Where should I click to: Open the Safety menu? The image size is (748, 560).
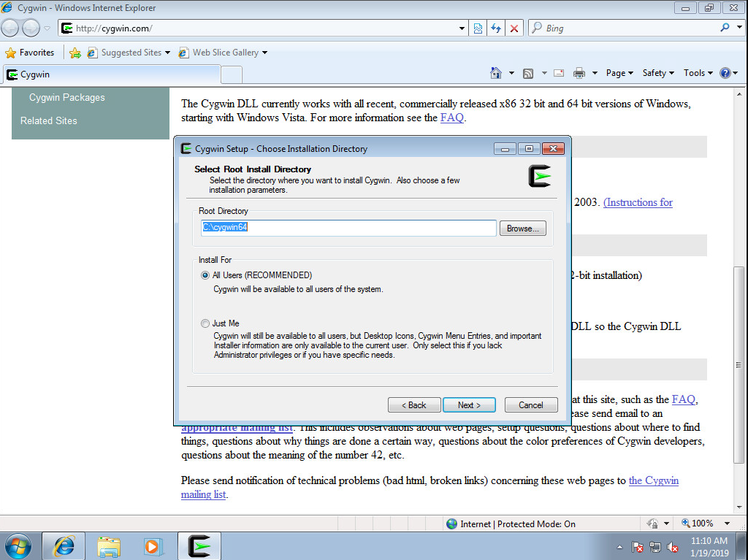coord(658,73)
